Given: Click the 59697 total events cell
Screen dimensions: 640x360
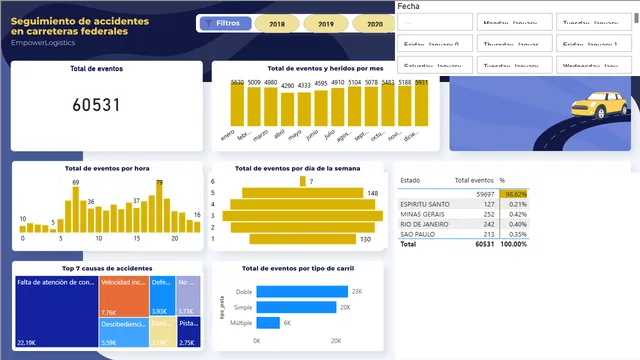Looking at the screenshot, I should (485, 194).
